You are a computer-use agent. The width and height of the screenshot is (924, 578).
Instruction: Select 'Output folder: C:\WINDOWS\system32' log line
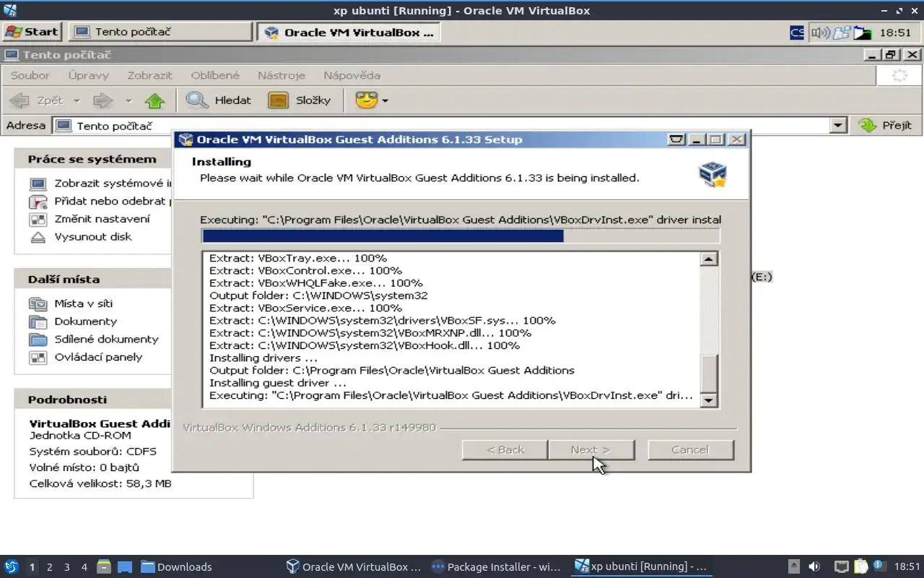point(318,296)
